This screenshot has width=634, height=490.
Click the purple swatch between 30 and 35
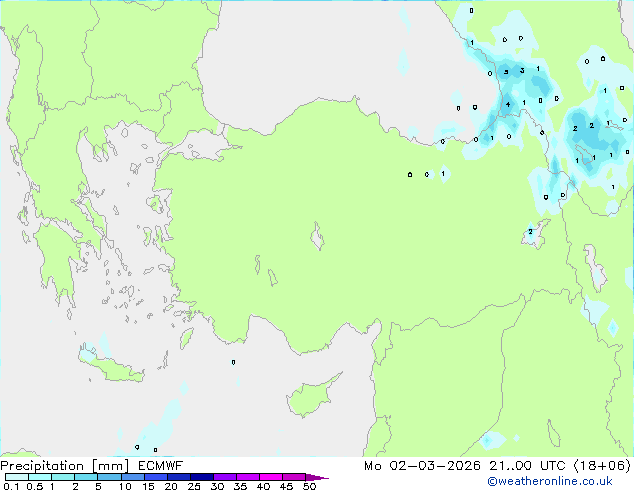[225, 477]
